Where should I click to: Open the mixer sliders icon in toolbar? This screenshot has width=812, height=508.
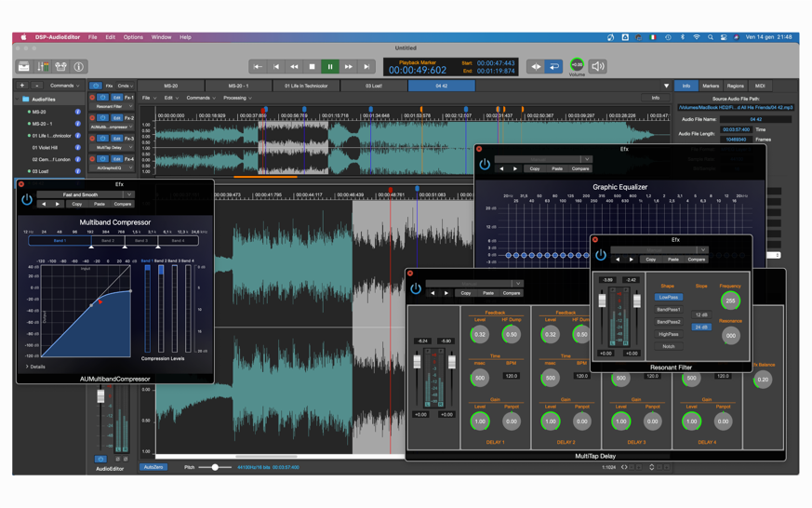click(x=42, y=67)
